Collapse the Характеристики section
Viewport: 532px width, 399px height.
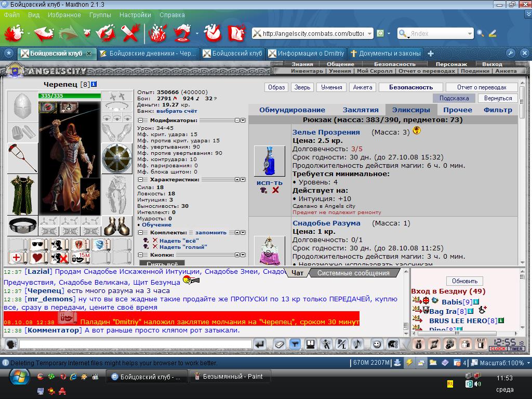[141, 179]
